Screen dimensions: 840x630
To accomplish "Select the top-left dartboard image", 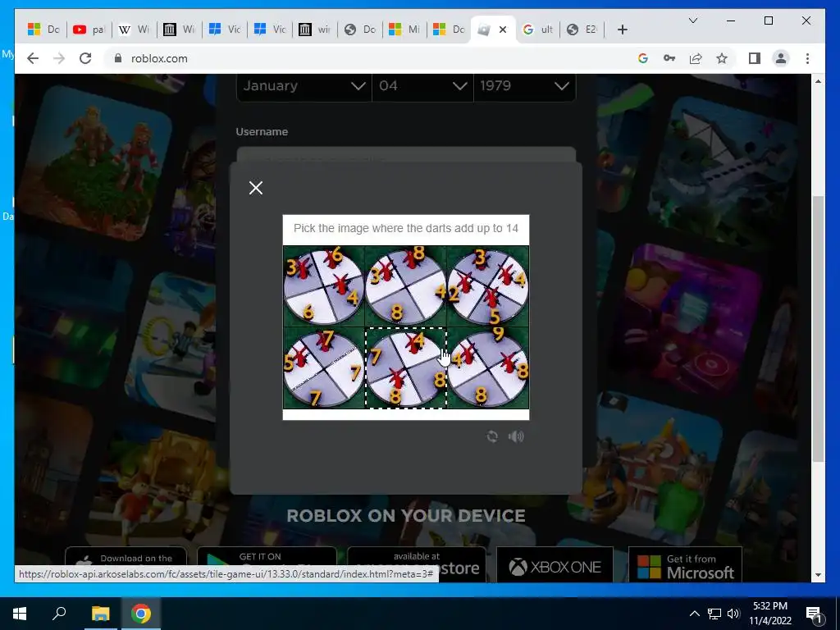I will coord(323,286).
